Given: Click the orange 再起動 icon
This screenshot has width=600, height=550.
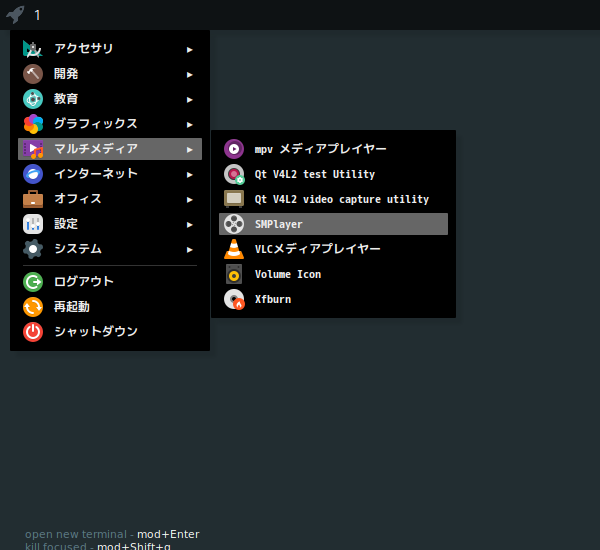Looking at the screenshot, I should pos(33,307).
